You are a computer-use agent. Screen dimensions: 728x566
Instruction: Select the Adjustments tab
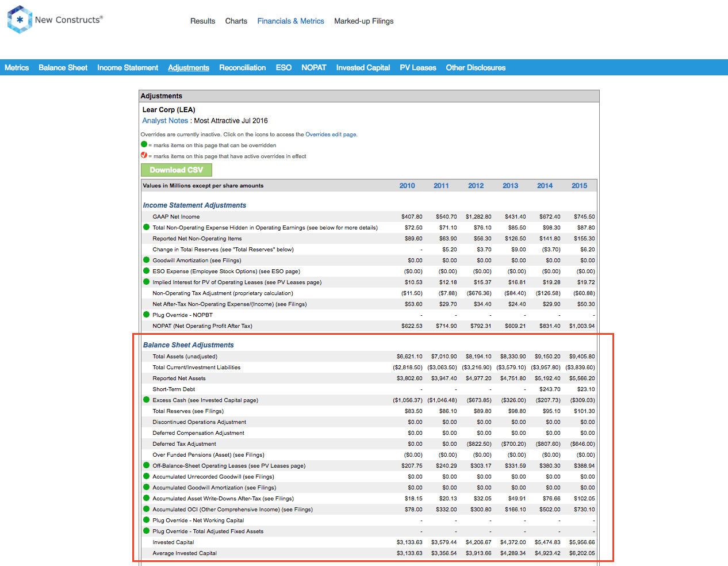coord(189,68)
